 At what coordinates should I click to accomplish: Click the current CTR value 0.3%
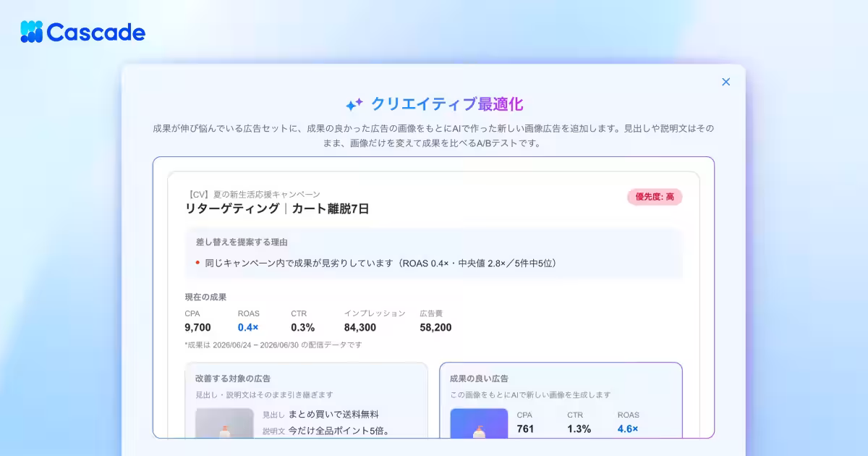[x=303, y=327]
